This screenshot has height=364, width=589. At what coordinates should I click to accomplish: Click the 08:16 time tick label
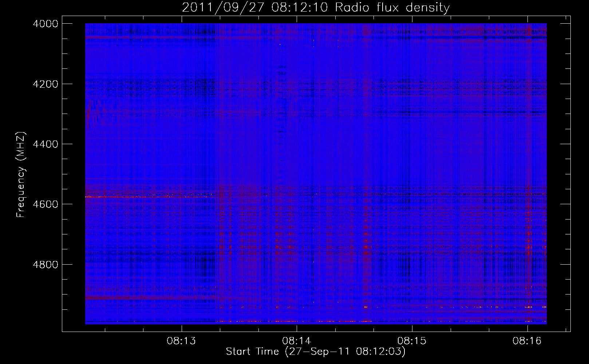pos(527,341)
